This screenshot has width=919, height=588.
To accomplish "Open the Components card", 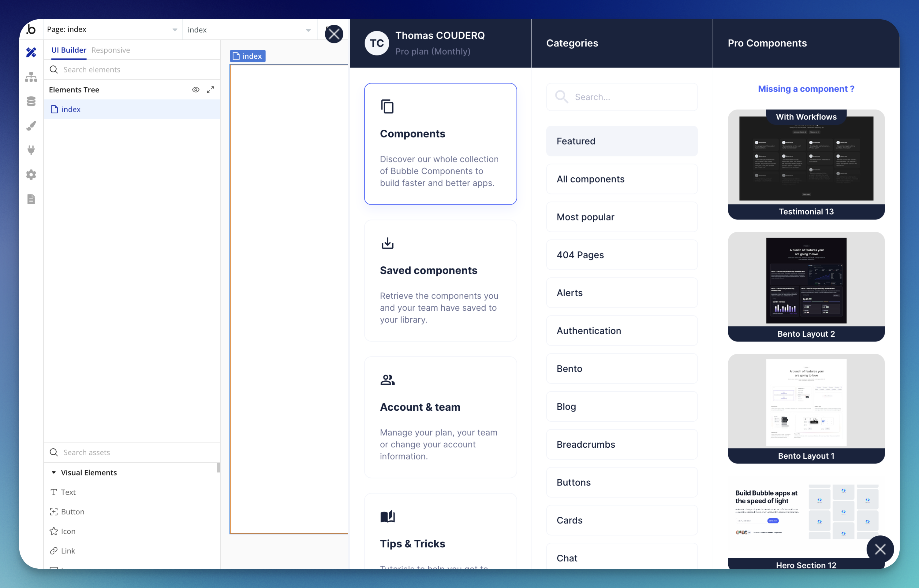I will 440,144.
